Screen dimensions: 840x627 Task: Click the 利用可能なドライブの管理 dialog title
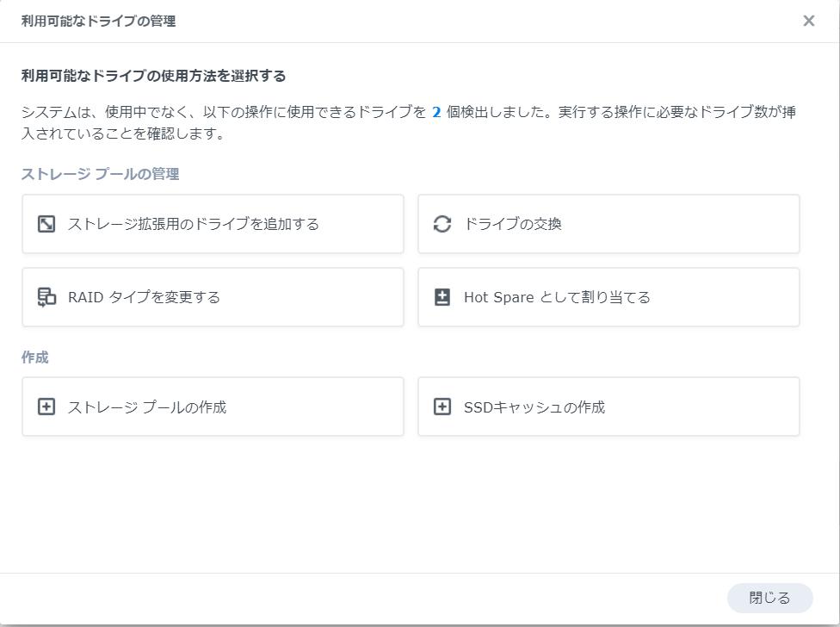click(x=98, y=21)
